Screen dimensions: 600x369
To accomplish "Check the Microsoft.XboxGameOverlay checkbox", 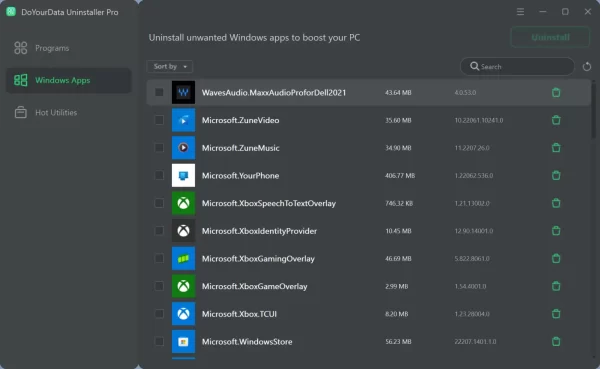I will pos(159,286).
